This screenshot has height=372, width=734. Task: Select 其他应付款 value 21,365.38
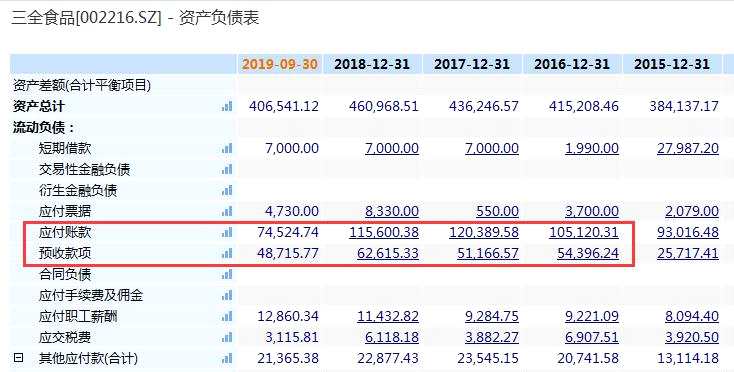click(288, 359)
